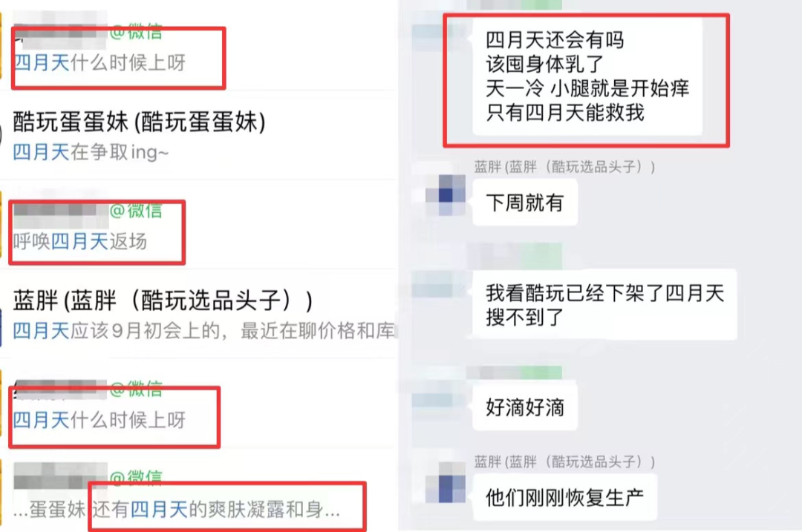Click 蓝胖's avatar beside 下周就有
The width and height of the screenshot is (802, 532).
coord(446,194)
